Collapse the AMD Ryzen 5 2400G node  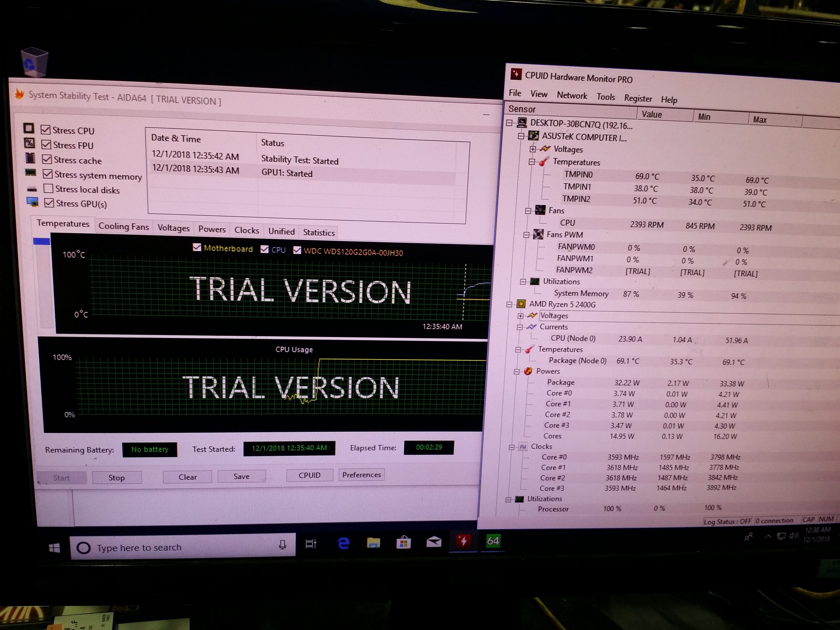coord(509,304)
